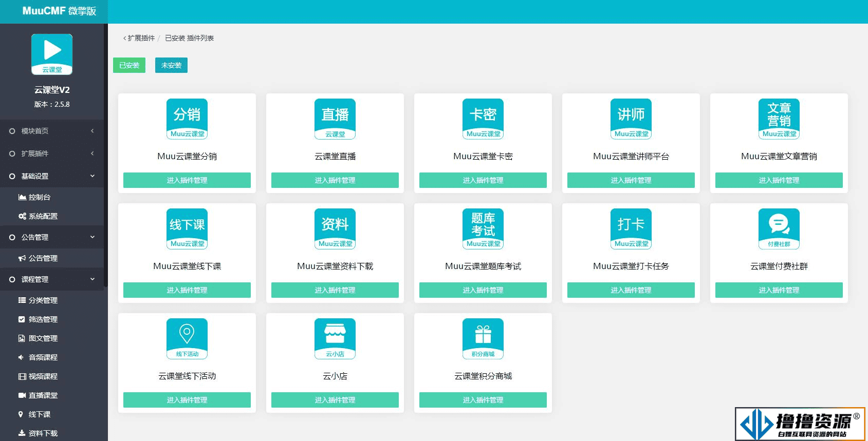Click the 云小店 shop icon
Viewport: 868px width, 441px height.
335,339
